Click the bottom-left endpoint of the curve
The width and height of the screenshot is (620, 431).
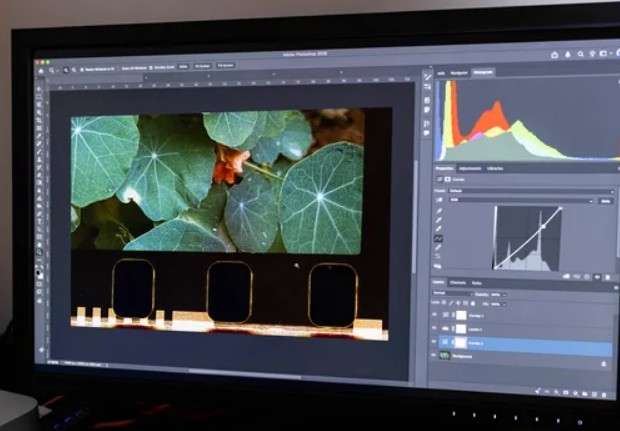click(x=495, y=268)
